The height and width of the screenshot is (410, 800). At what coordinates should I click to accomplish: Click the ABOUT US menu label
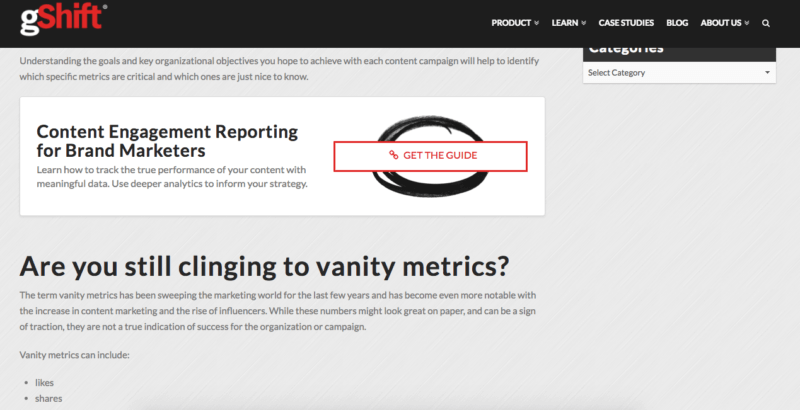coord(720,22)
